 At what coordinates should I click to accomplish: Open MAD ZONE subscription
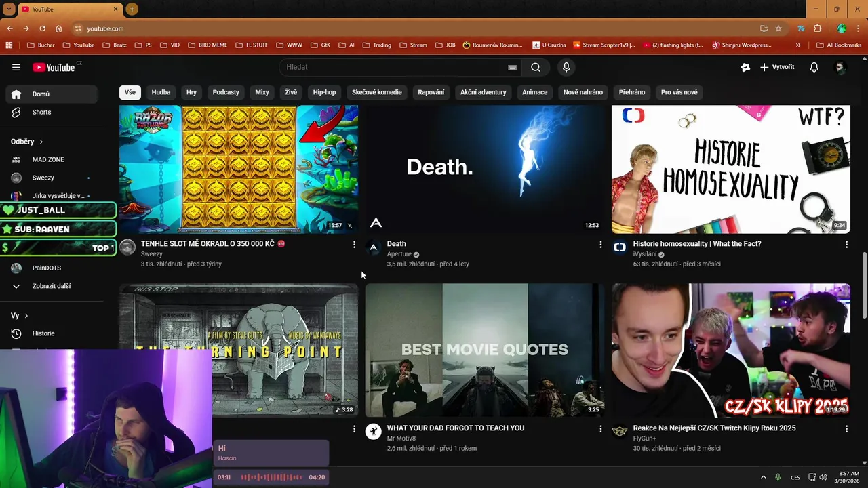click(52, 159)
